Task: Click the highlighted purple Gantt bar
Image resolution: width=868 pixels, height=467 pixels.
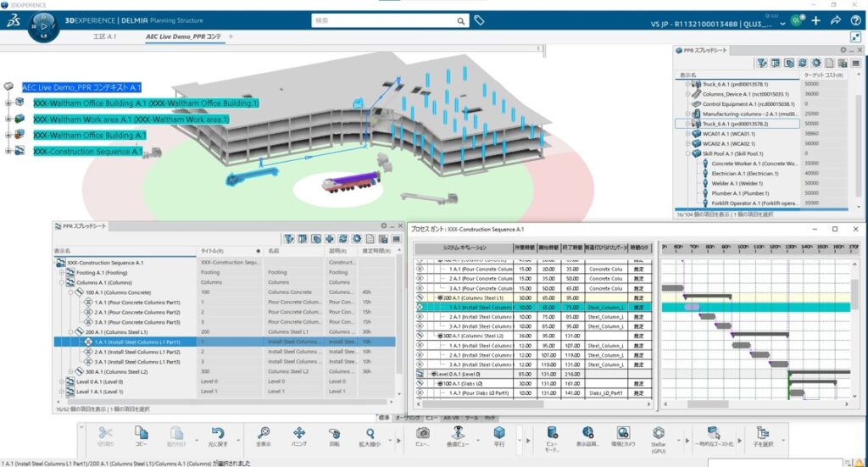Action: pyautogui.click(x=692, y=307)
